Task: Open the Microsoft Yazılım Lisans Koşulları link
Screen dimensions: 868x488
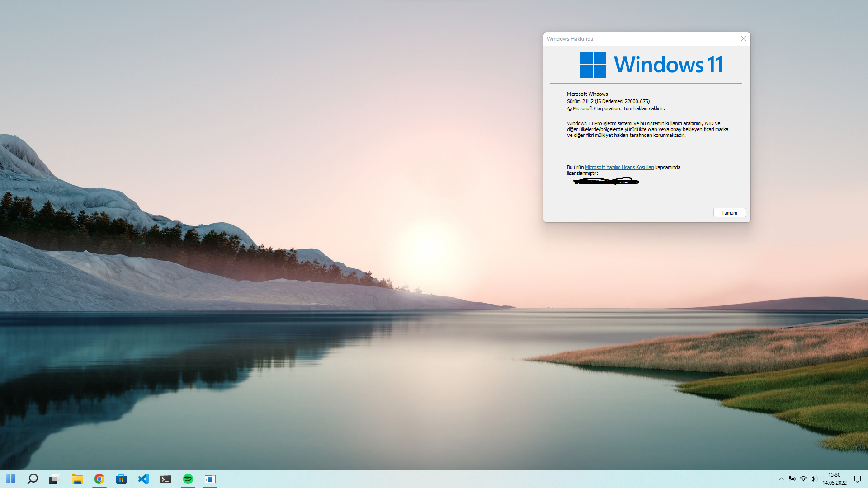Action: tap(619, 167)
